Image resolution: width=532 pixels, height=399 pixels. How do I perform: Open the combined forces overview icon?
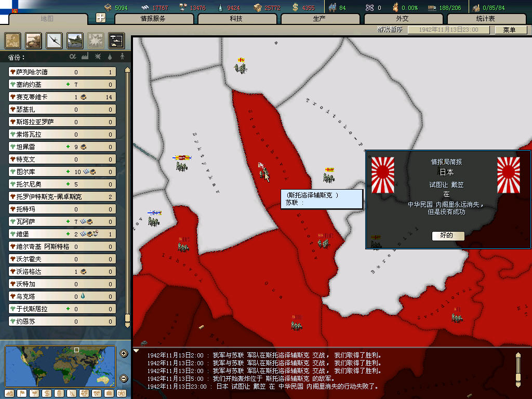(x=116, y=41)
